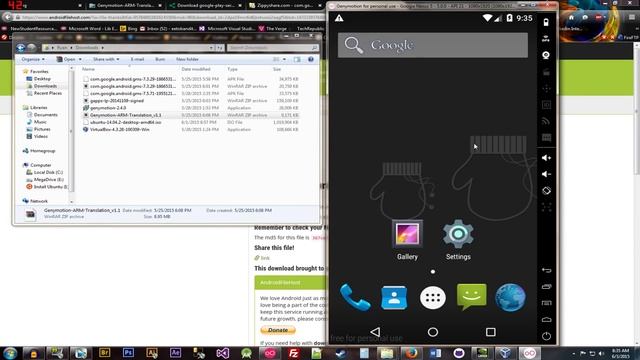Select the Genymotion-ARM-Translation_v1.1 file
Viewport: 640px width, 360px height.
point(125,115)
